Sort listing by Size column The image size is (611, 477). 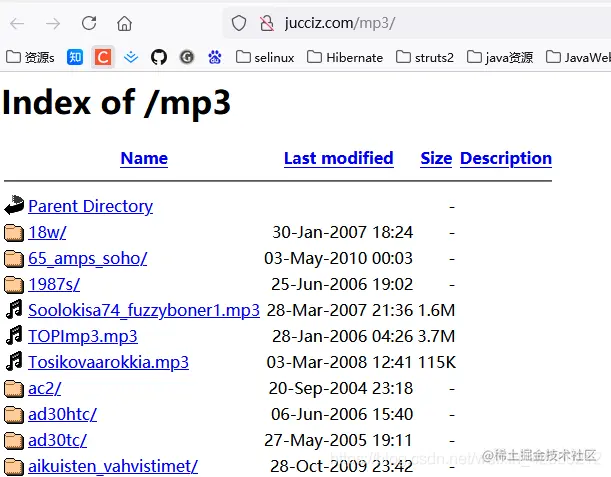point(436,158)
